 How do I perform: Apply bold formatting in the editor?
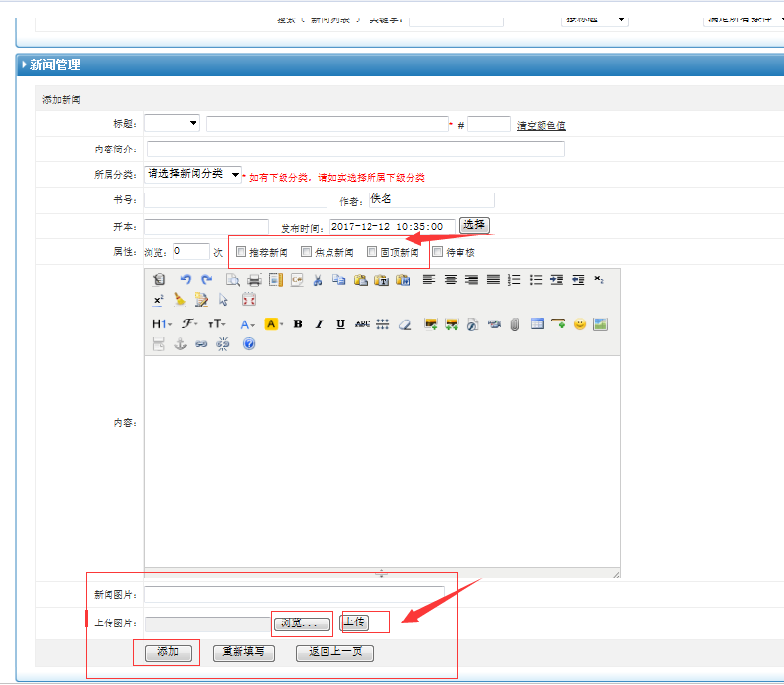[297, 323]
